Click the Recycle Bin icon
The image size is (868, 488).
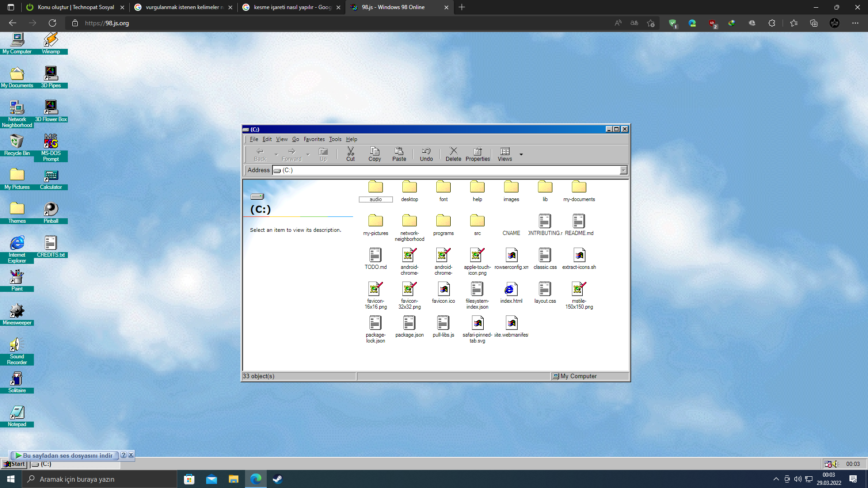(x=17, y=142)
